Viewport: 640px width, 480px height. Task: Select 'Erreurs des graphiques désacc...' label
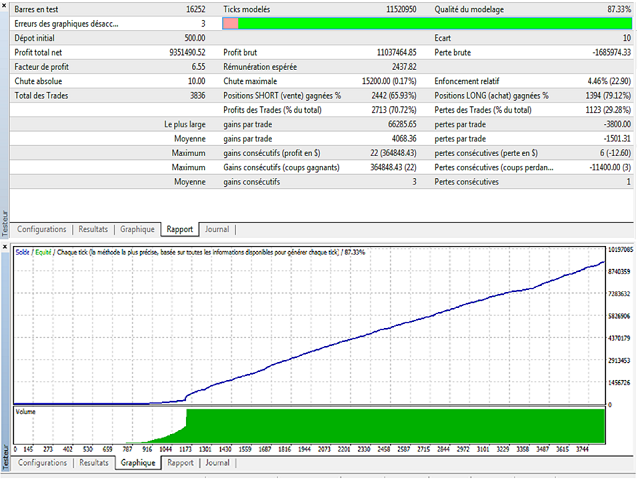pos(67,24)
